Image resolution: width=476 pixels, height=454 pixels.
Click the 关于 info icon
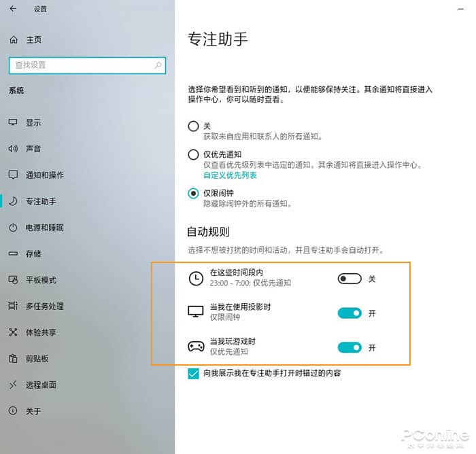point(13,411)
